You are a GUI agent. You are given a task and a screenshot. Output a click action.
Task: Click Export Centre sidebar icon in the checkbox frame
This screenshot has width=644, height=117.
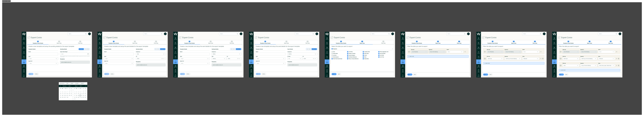coord(327,62)
